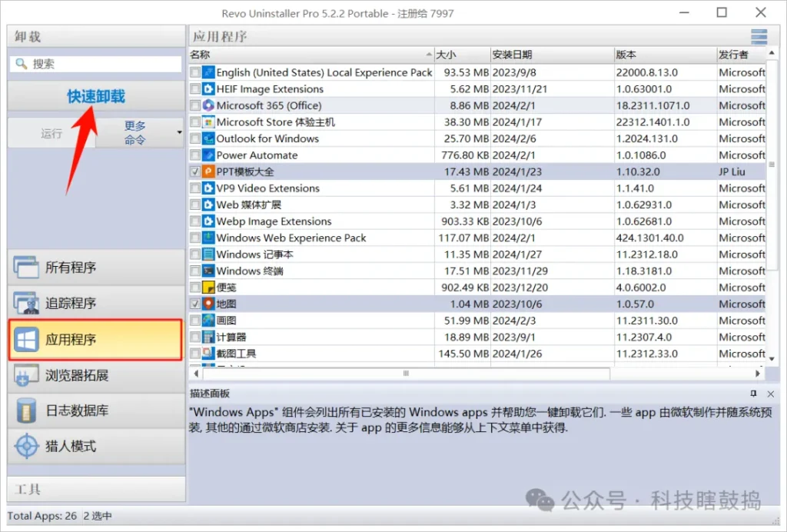
Task: Click the vertical scrollbar down arrow
Action: (772, 358)
